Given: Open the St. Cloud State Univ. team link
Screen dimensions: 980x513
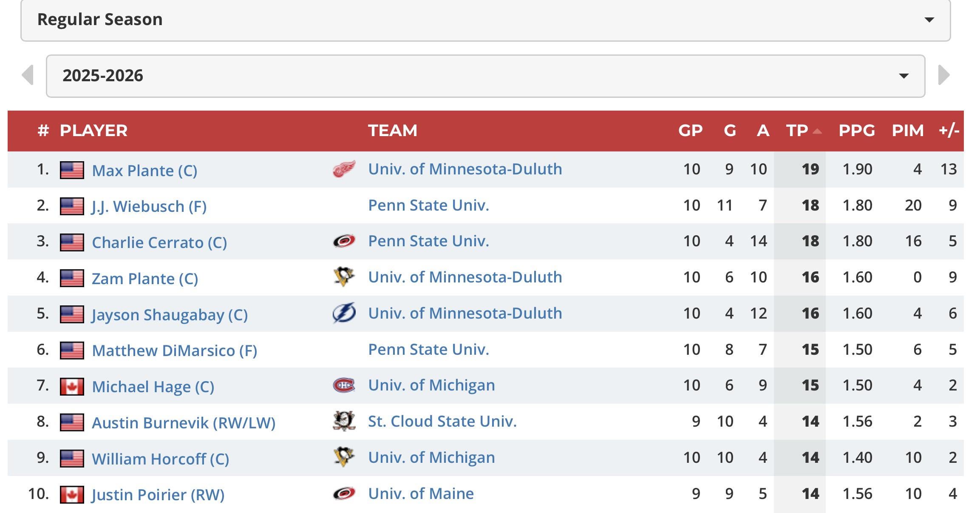Looking at the screenshot, I should [x=442, y=421].
